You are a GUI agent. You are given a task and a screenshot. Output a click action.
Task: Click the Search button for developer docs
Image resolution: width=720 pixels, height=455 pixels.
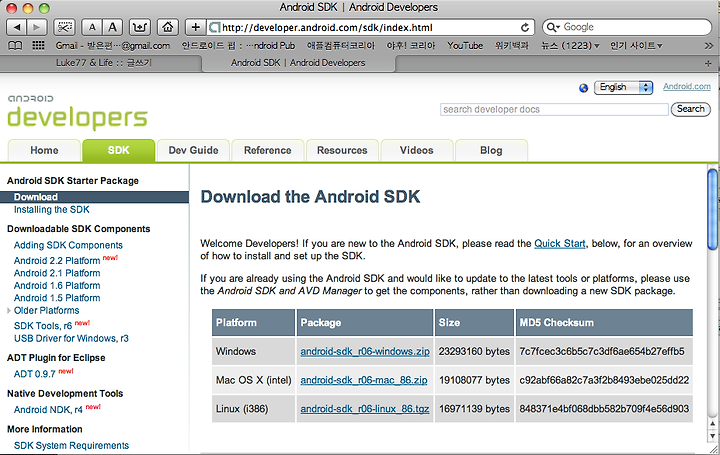tap(691, 109)
